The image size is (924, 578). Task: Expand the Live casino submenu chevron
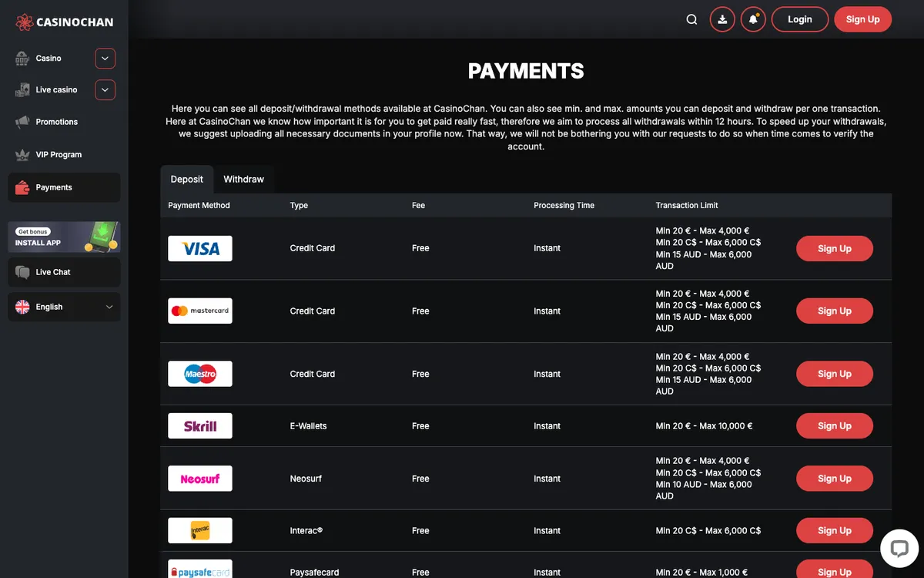click(x=105, y=90)
